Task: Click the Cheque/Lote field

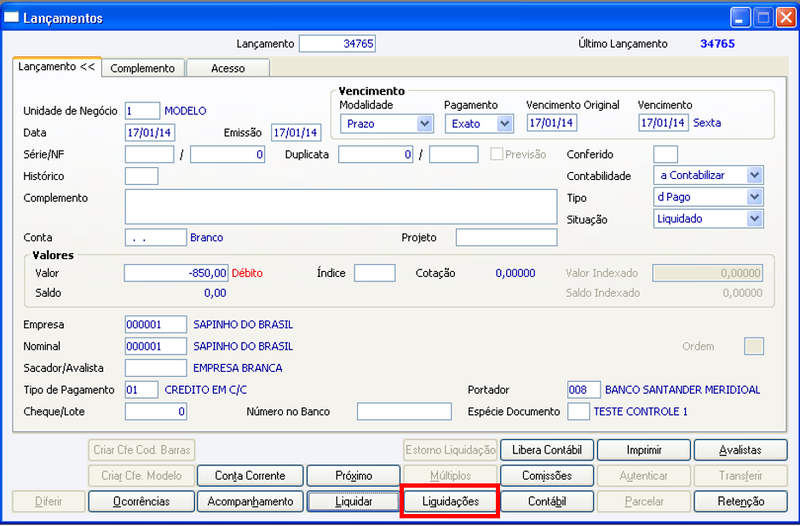Action: pos(156,412)
